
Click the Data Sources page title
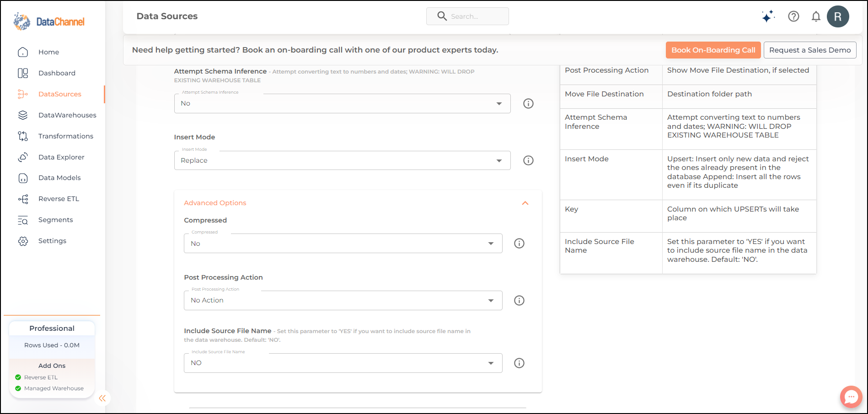click(x=167, y=16)
